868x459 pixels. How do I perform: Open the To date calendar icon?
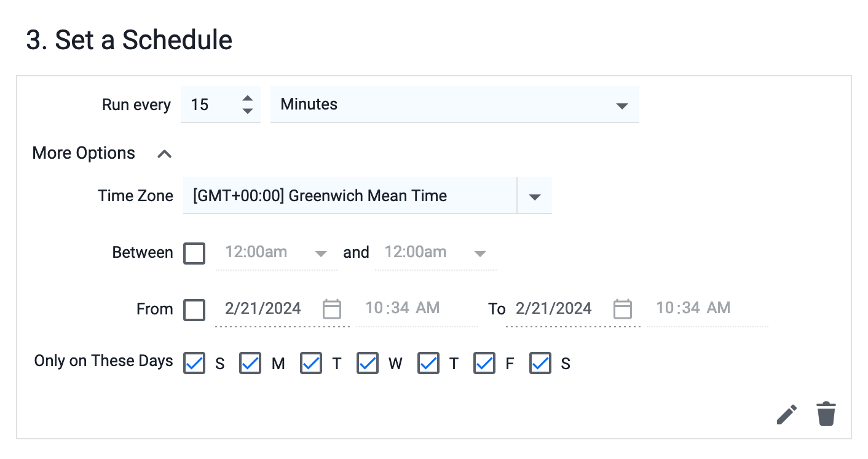pyautogui.click(x=623, y=308)
